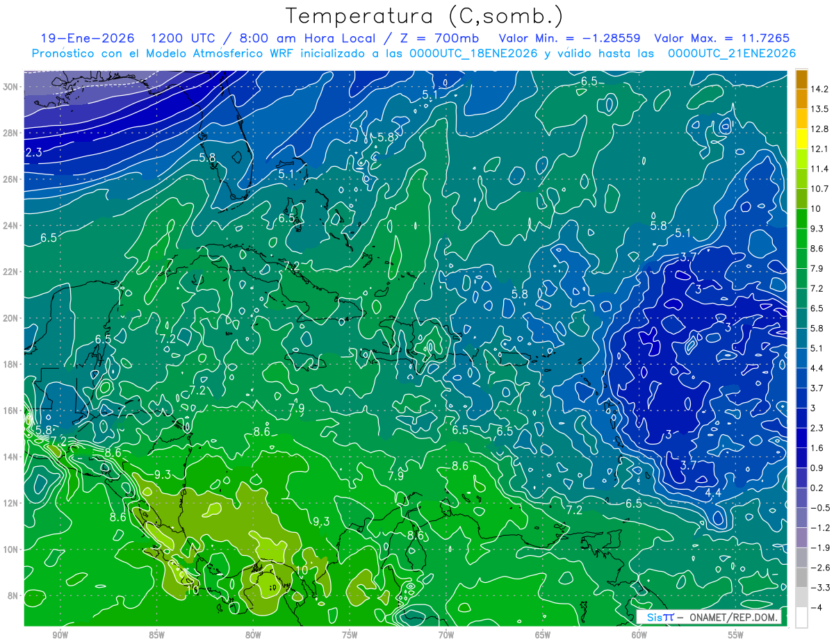The image size is (834, 644).
Task: Click the "12.8" color legend value
Action: pos(819,129)
